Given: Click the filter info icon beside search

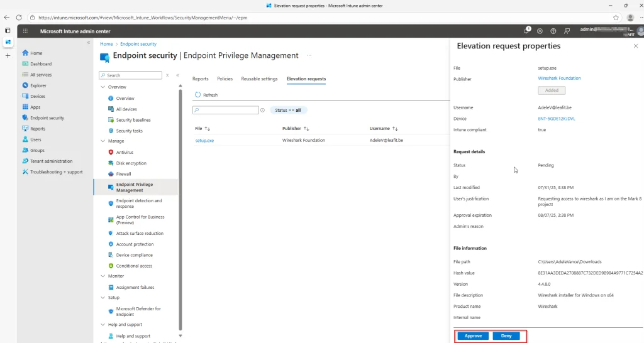Looking at the screenshot, I should (x=262, y=110).
